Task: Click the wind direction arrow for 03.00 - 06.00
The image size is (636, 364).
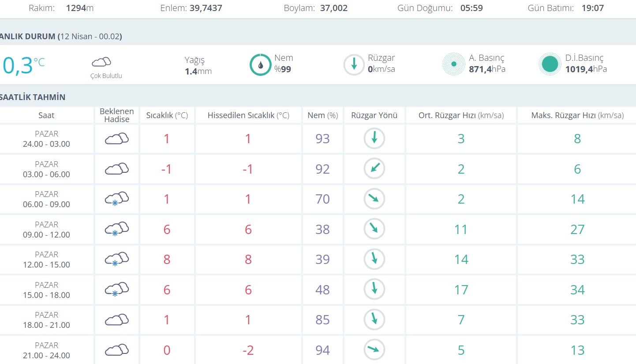Action: [374, 169]
